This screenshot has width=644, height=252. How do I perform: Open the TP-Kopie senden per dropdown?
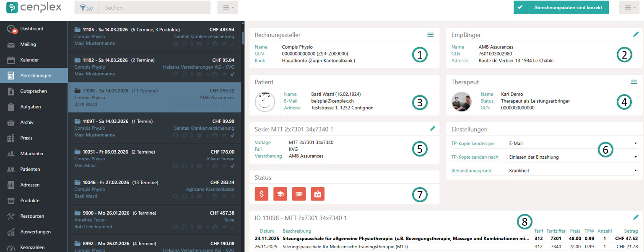(573, 144)
